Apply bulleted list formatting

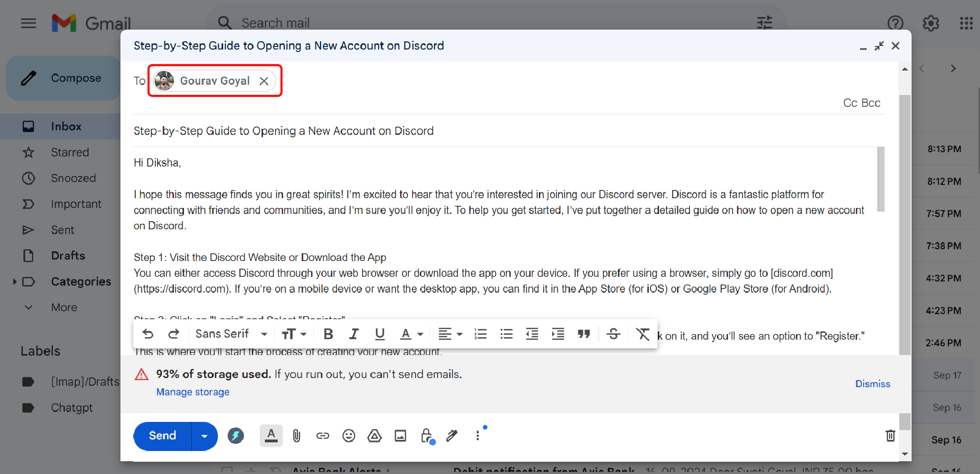point(506,334)
